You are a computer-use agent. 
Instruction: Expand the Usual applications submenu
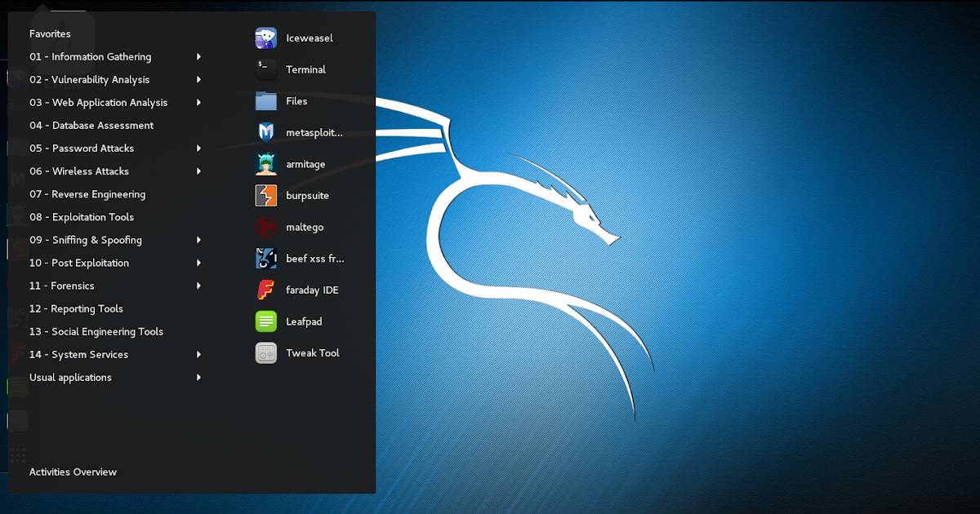pyautogui.click(x=70, y=377)
